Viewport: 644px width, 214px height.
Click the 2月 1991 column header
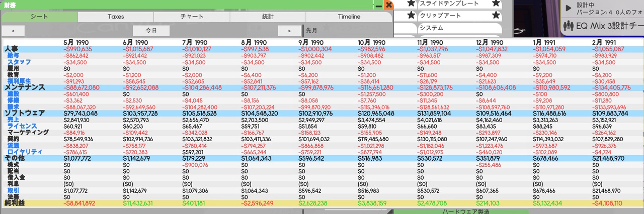(604, 43)
